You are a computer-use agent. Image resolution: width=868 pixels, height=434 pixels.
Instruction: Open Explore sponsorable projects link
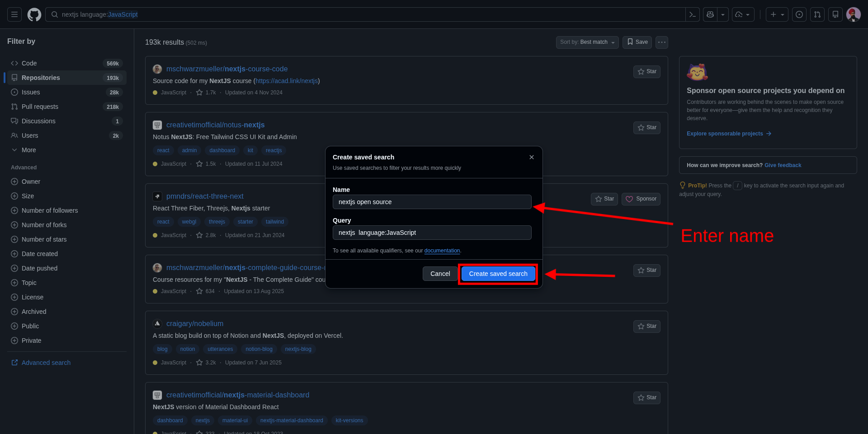729,134
